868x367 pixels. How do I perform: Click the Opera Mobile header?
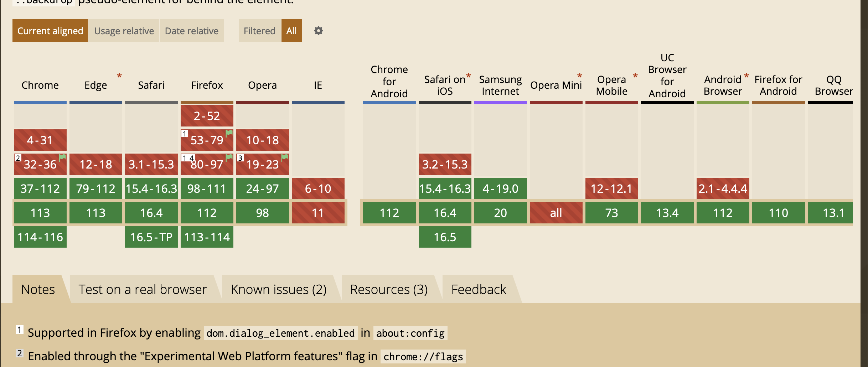(611, 85)
